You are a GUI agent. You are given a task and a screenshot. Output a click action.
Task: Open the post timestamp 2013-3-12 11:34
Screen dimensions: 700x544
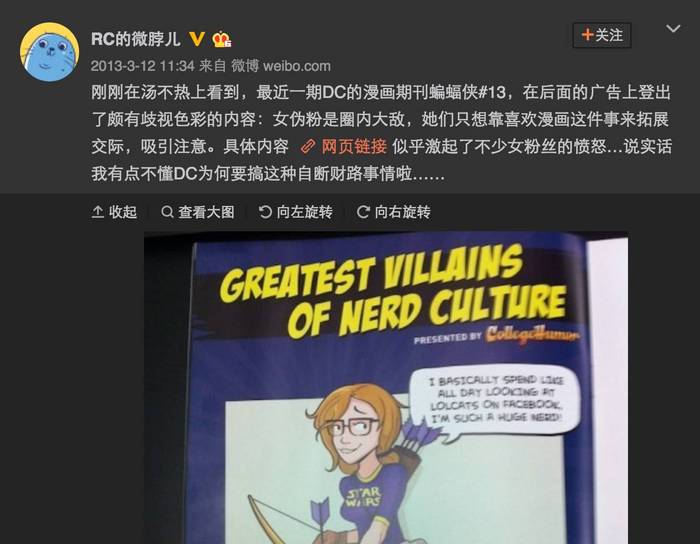143,66
